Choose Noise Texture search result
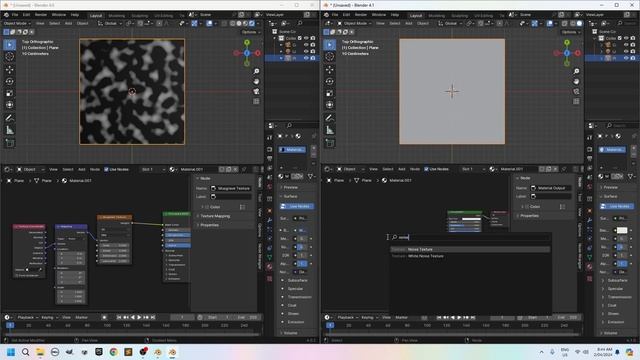The image size is (640, 360). (x=470, y=249)
